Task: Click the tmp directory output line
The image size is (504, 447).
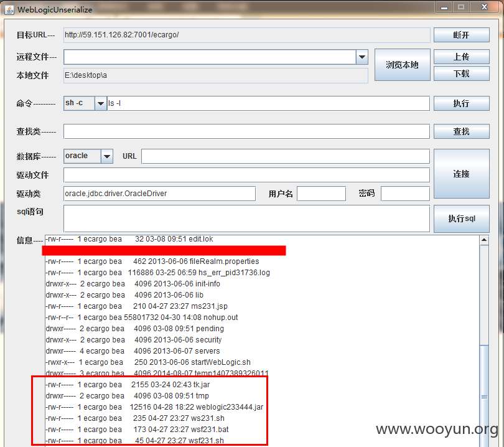Action: (x=127, y=396)
